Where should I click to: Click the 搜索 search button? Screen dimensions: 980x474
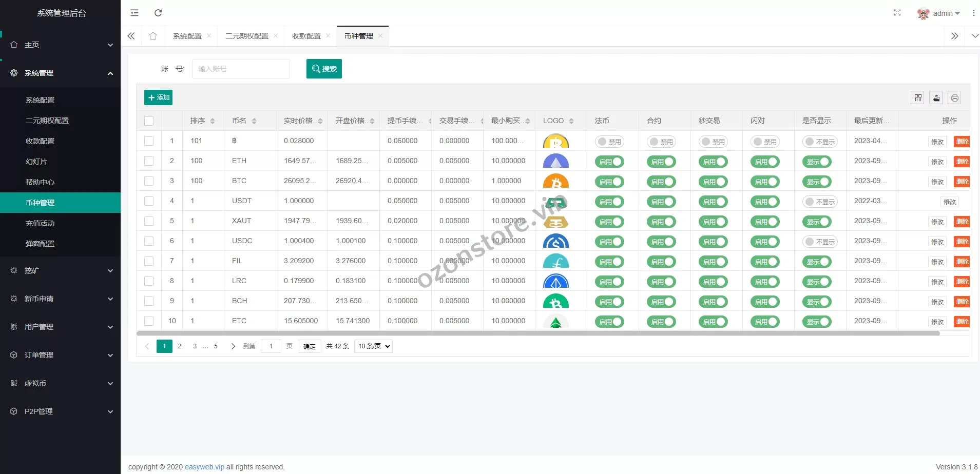(x=324, y=69)
